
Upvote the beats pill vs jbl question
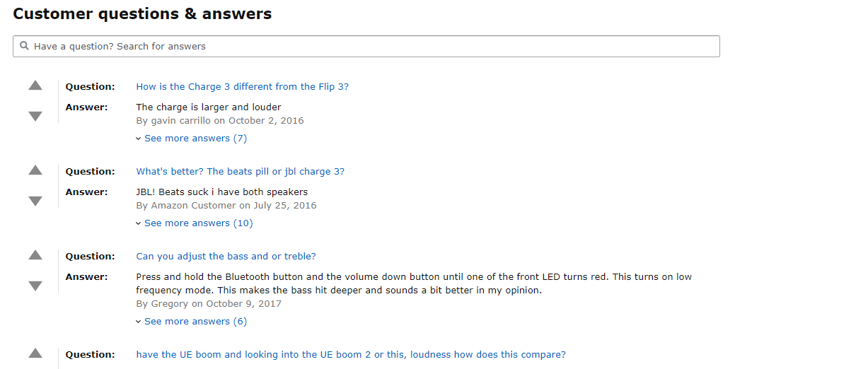pos(35,170)
